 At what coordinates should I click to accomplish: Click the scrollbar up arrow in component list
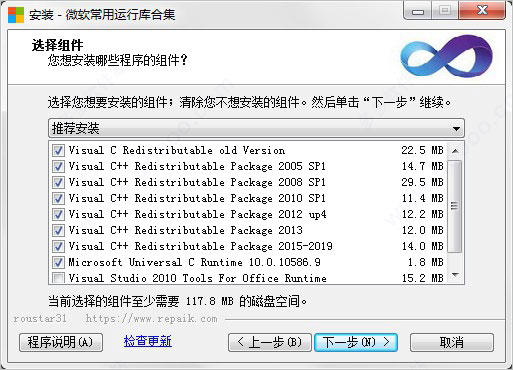455,151
